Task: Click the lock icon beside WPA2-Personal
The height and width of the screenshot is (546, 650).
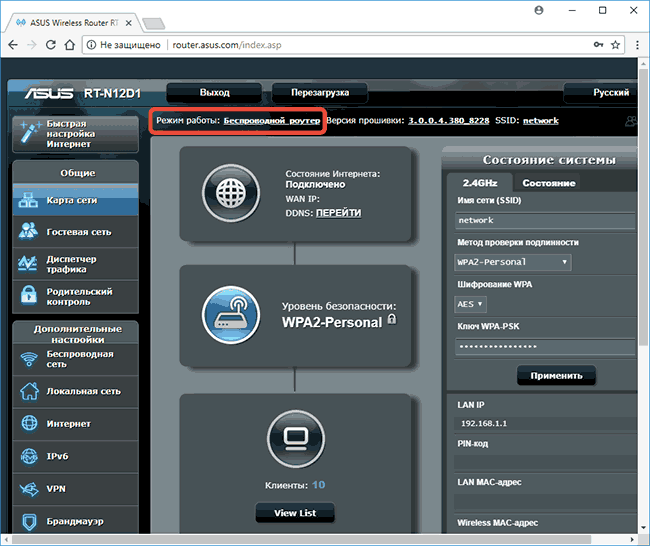Action: point(392,319)
